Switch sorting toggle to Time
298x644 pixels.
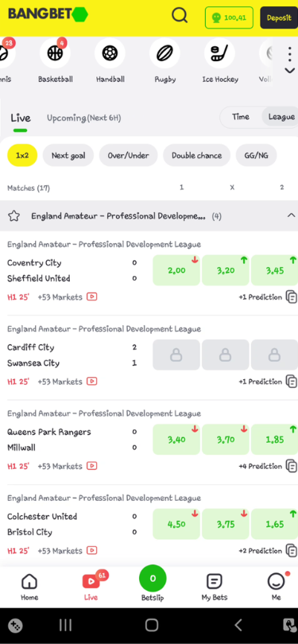point(241,117)
